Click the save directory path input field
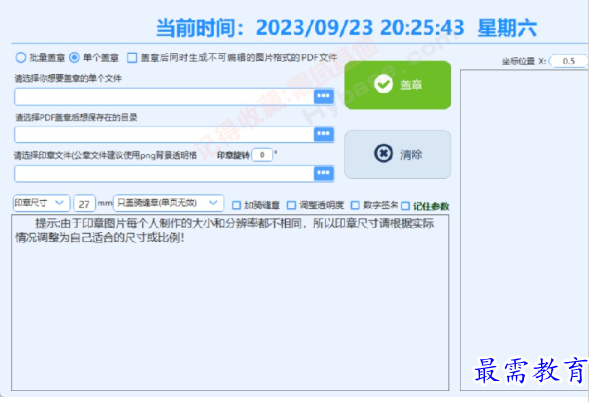This screenshot has width=596, height=402. [x=164, y=134]
